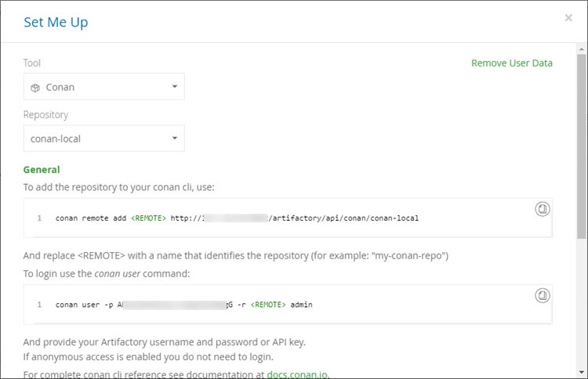588x379 pixels.
Task: Copy the conan remote add command
Action: 543,209
